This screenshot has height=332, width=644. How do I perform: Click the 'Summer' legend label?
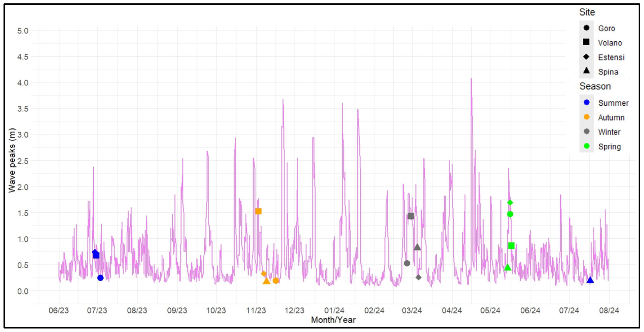tap(613, 103)
